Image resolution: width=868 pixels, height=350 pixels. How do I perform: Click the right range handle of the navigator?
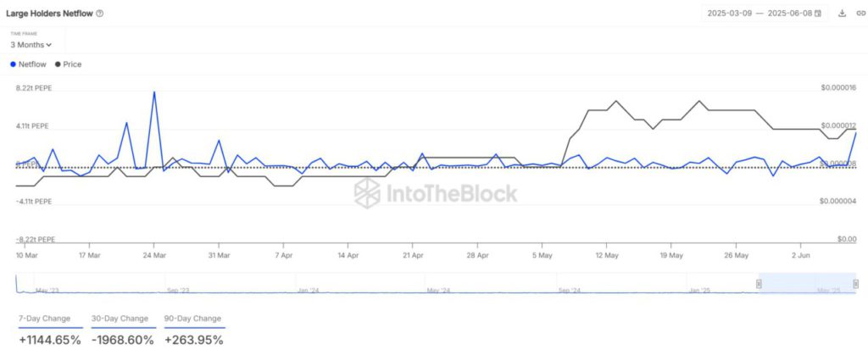(x=856, y=283)
